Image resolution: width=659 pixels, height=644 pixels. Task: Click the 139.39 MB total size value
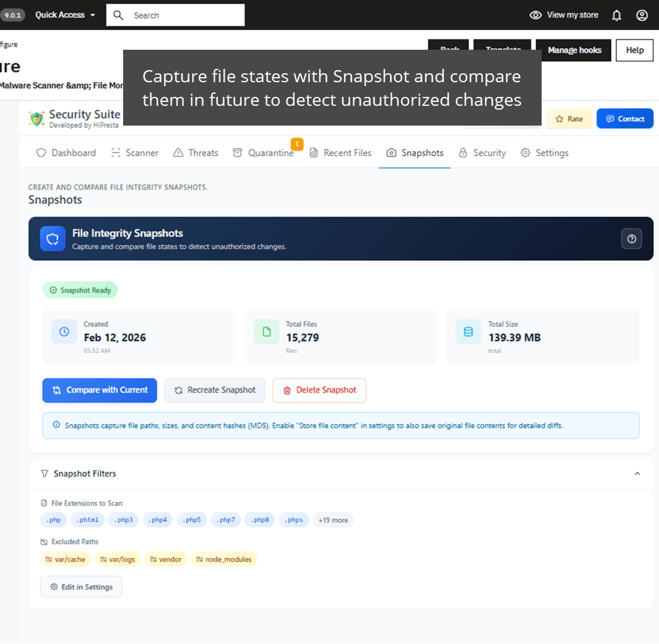[x=514, y=338]
